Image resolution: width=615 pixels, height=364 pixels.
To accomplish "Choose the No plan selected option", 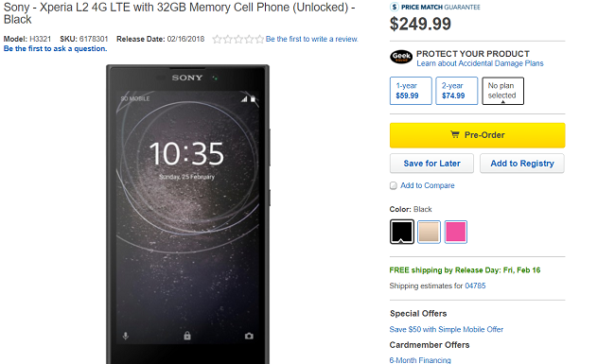I will 502,91.
